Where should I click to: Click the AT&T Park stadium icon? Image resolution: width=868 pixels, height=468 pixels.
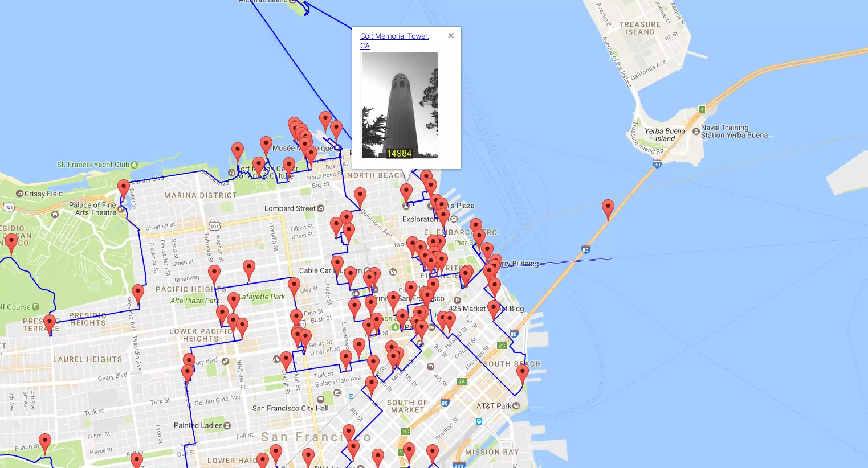tap(516, 406)
